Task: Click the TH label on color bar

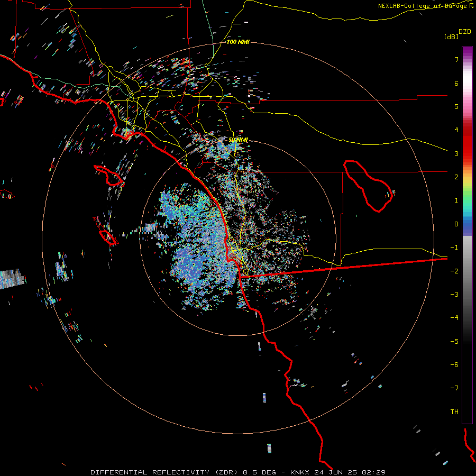Action: (454, 411)
